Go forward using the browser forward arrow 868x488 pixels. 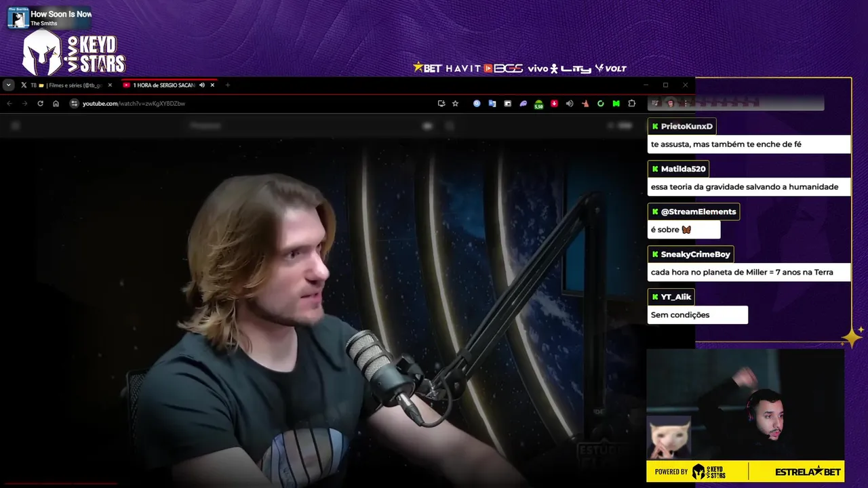point(25,104)
